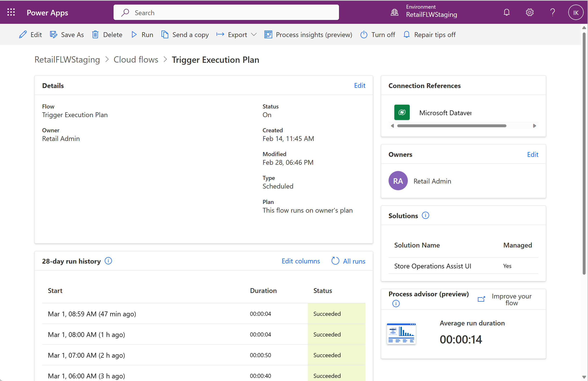Select the Cloud flows breadcrumb tab
588x381 pixels.
pyautogui.click(x=135, y=60)
